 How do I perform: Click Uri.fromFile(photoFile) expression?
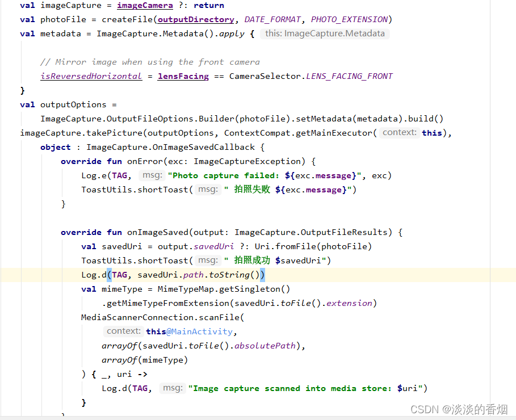pyautogui.click(x=313, y=246)
